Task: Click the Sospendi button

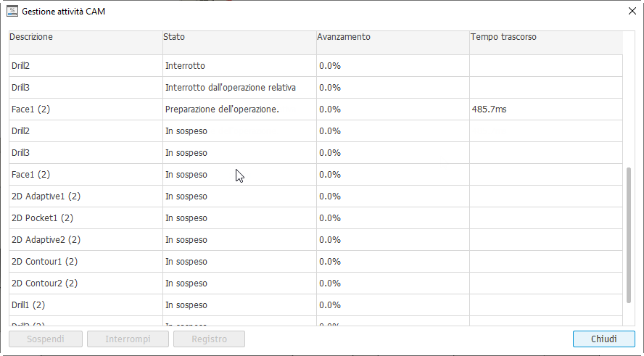Action: [45, 339]
